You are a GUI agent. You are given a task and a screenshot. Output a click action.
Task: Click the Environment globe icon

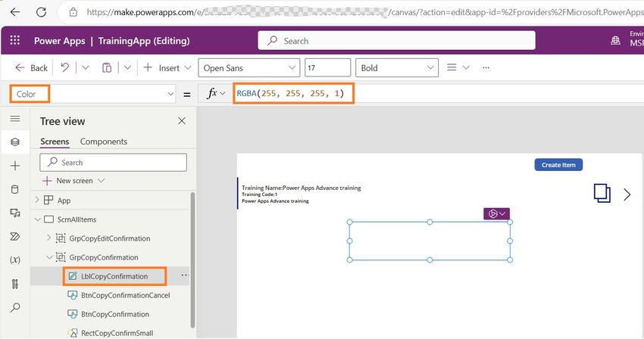[615, 41]
